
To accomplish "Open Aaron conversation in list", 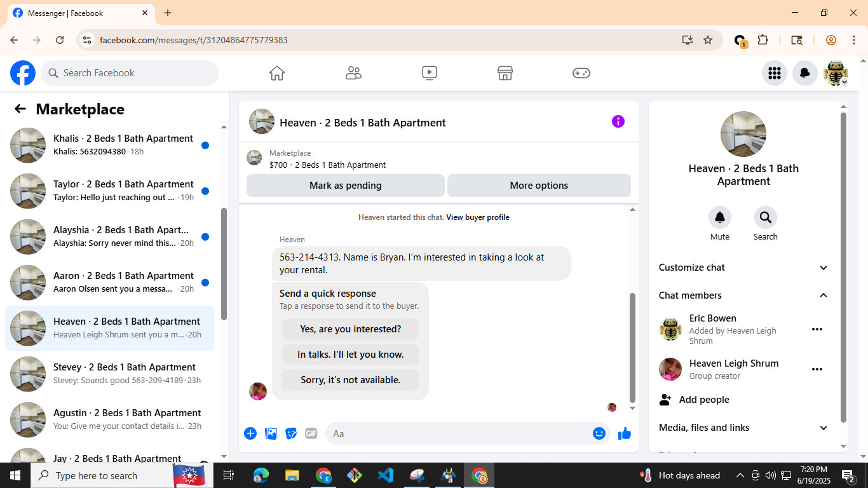I will [x=109, y=283].
